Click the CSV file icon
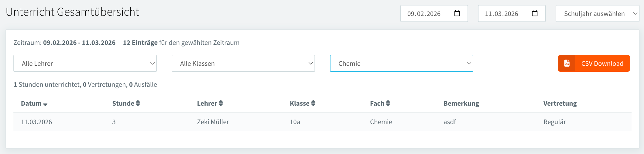The width and height of the screenshot is (644, 154). click(x=567, y=63)
